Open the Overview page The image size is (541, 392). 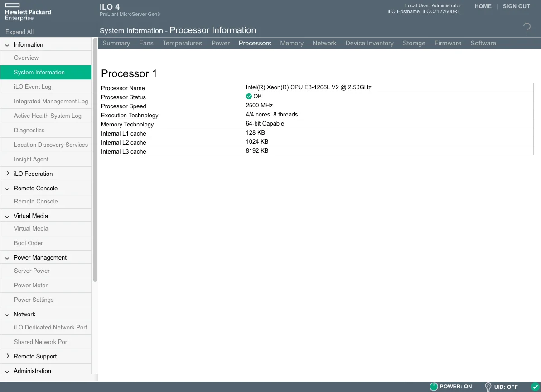(x=46, y=58)
